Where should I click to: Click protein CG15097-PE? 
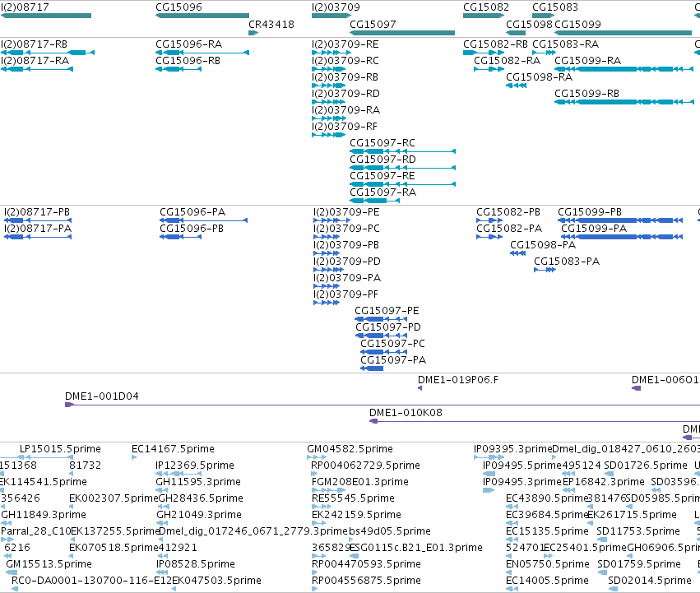point(381,319)
